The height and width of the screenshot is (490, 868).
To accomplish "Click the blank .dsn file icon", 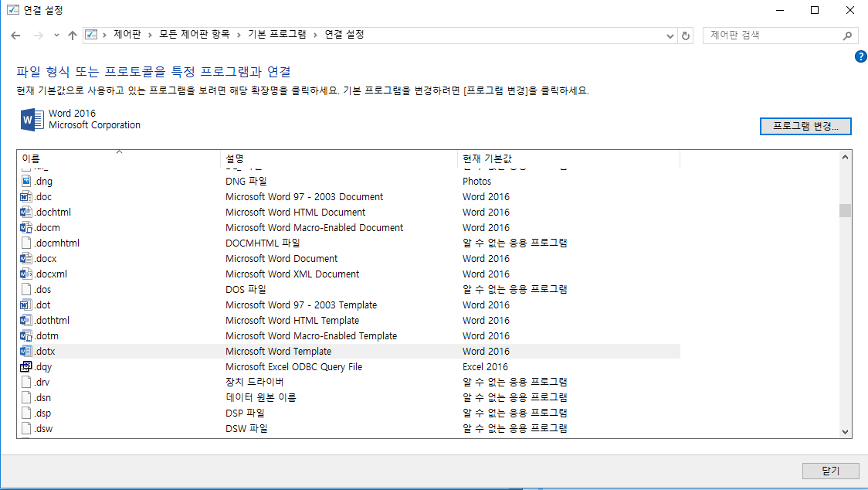I will [26, 397].
